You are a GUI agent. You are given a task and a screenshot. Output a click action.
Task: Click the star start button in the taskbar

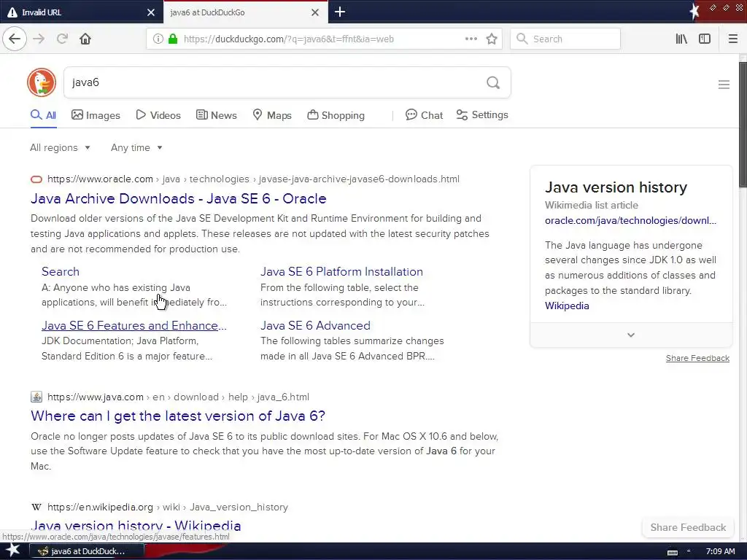pos(13,551)
